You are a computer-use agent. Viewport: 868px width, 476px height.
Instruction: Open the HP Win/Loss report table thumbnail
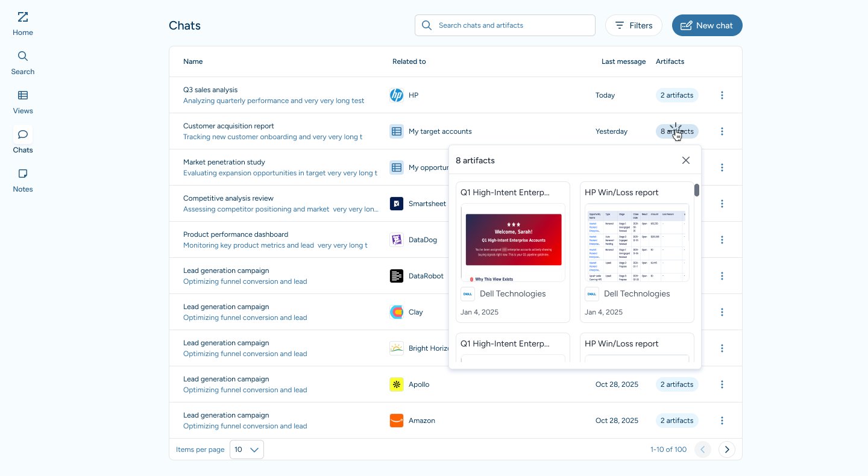click(x=637, y=242)
